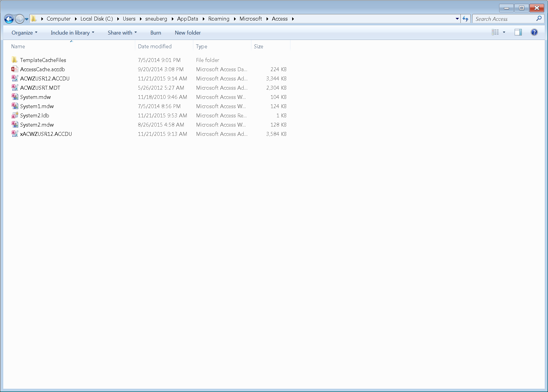Expand the arrow after Access breadcrumb
Image resolution: width=548 pixels, height=392 pixels.
click(x=293, y=19)
